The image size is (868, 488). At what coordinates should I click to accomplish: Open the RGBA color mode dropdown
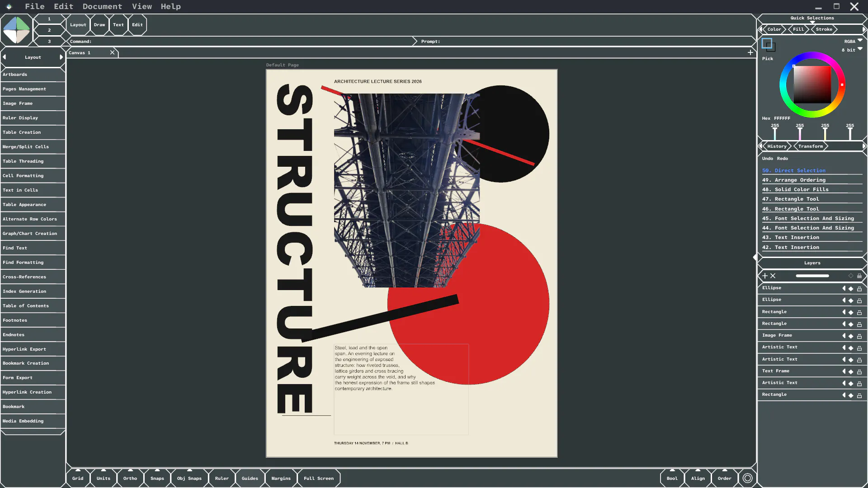[860, 40]
